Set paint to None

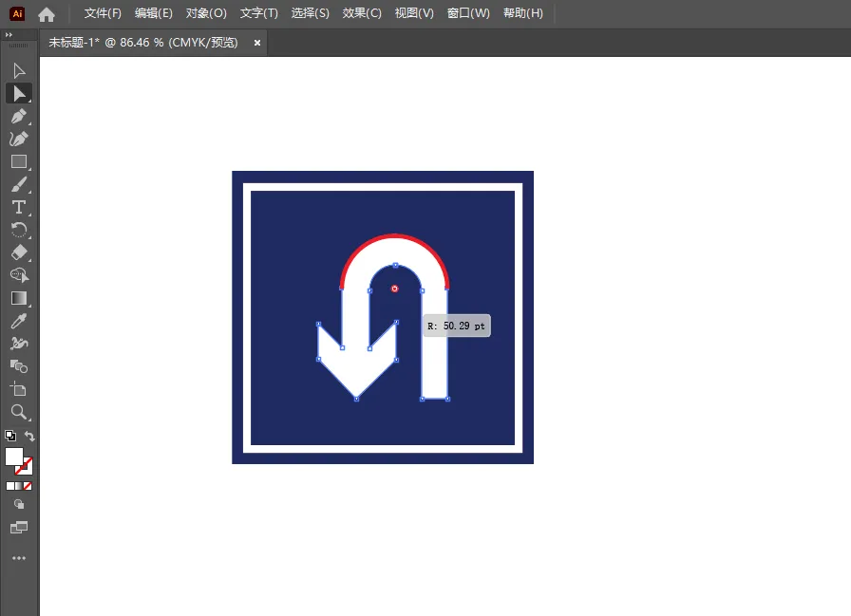[28, 486]
